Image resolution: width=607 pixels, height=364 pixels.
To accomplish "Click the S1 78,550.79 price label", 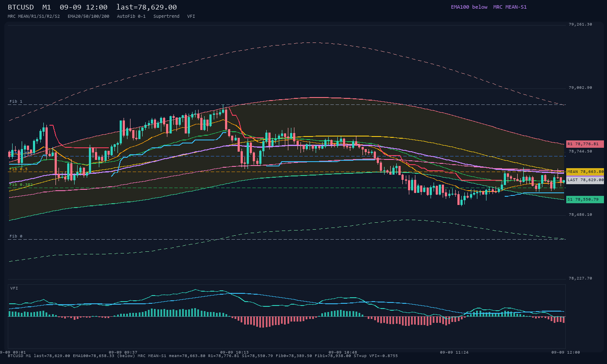I will coord(585,199).
